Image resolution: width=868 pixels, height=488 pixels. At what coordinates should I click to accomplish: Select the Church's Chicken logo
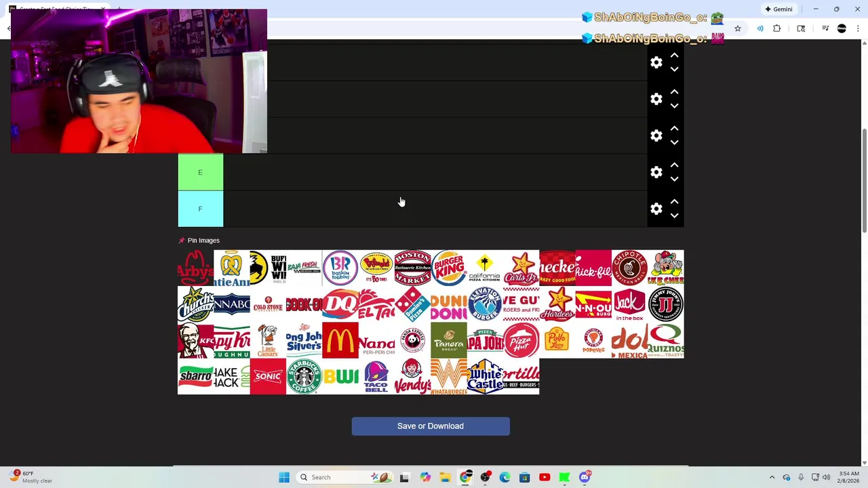[x=195, y=304]
